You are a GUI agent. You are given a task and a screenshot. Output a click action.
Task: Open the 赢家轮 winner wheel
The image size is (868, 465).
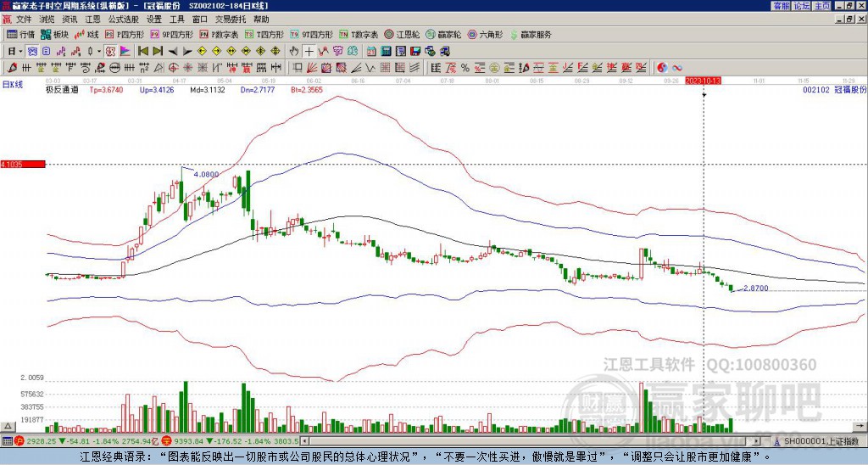(443, 34)
